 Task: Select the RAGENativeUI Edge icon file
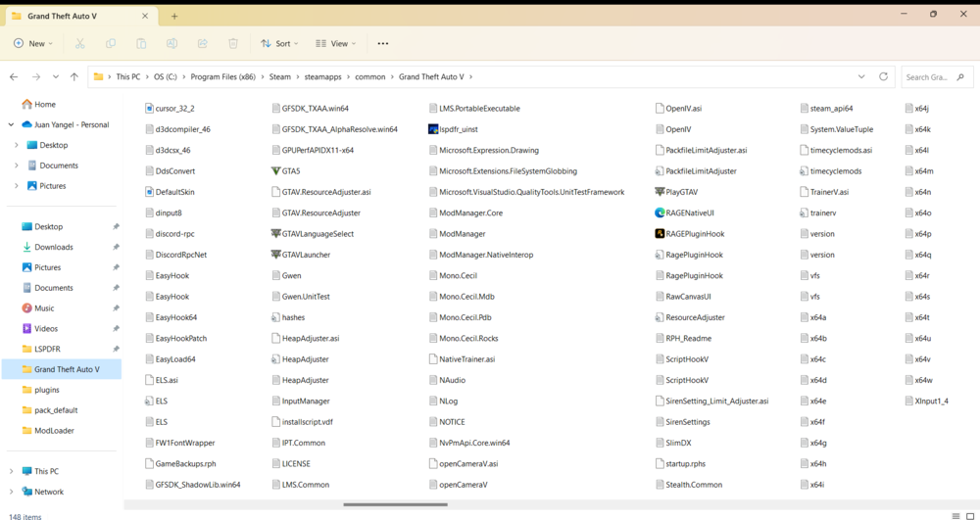coord(660,213)
